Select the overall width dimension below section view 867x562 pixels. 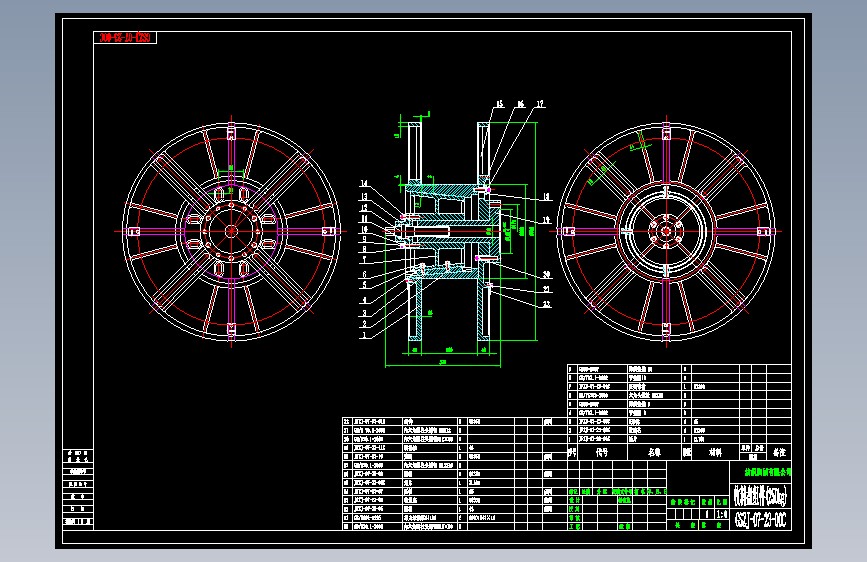442,362
